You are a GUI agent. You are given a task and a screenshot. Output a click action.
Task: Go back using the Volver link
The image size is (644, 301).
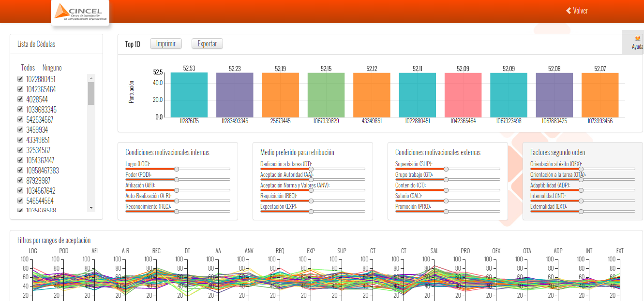point(576,11)
